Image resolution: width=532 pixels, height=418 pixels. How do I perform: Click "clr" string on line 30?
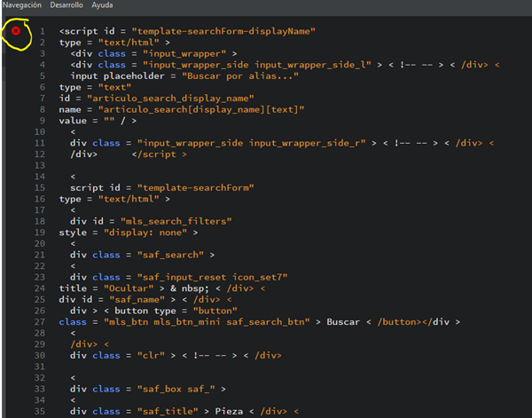[x=151, y=356]
